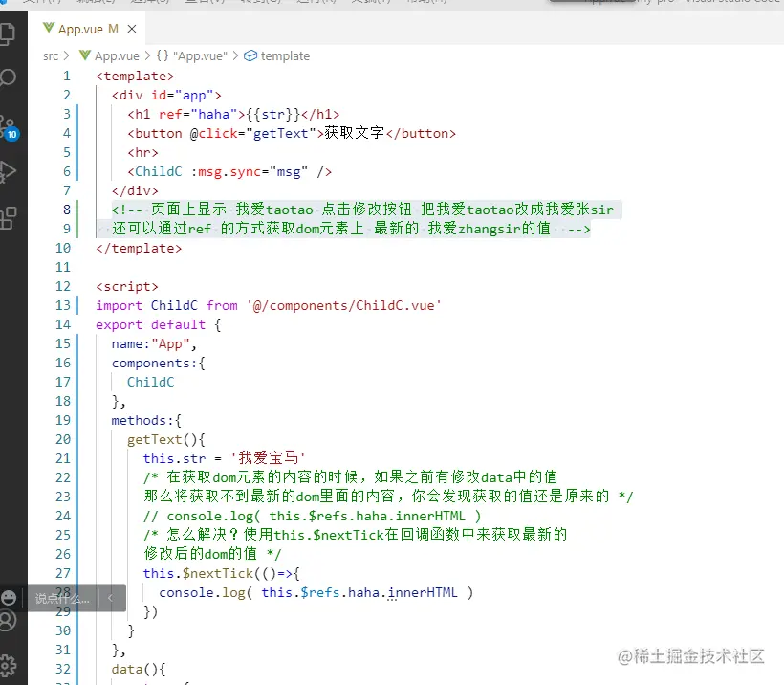This screenshot has height=685, width=784.
Task: Open the Explorer view in the activity bar
Action: point(8,33)
